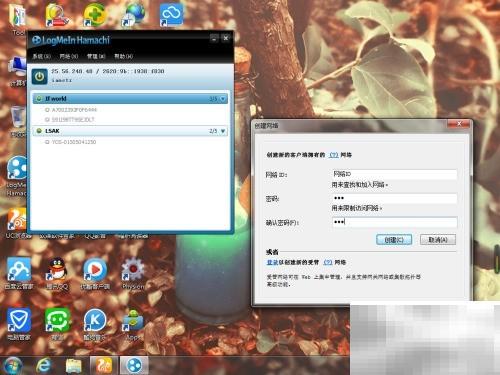Minimize the Hamachi window
This screenshot has width=500, height=375.
click(214, 38)
